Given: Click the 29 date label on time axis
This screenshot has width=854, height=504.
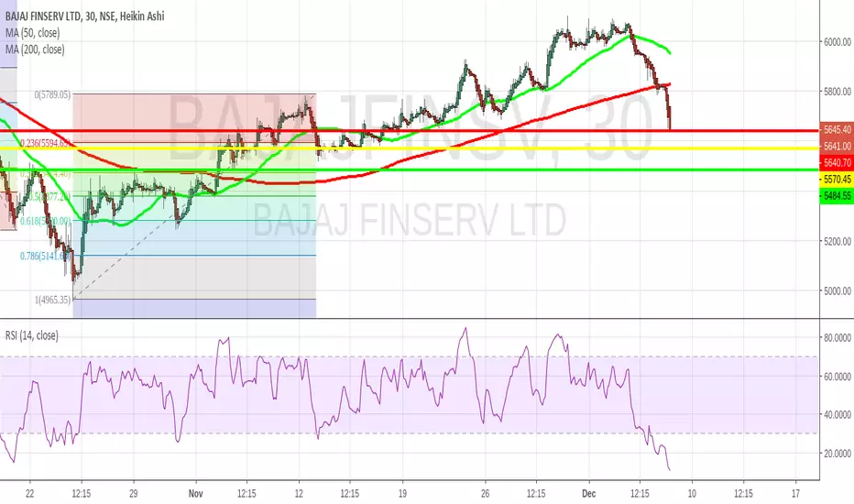Looking at the screenshot, I should pyautogui.click(x=134, y=494).
